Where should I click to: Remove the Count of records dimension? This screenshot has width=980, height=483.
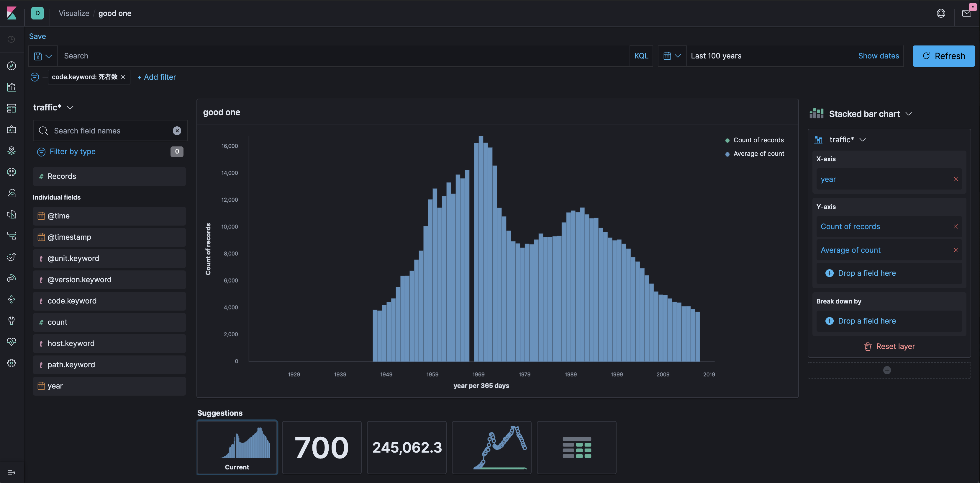pos(955,226)
